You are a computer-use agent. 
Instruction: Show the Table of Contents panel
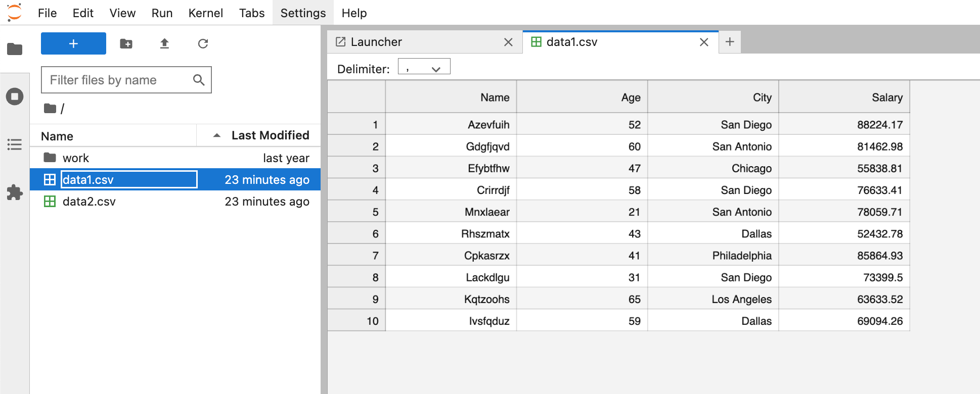(x=15, y=144)
